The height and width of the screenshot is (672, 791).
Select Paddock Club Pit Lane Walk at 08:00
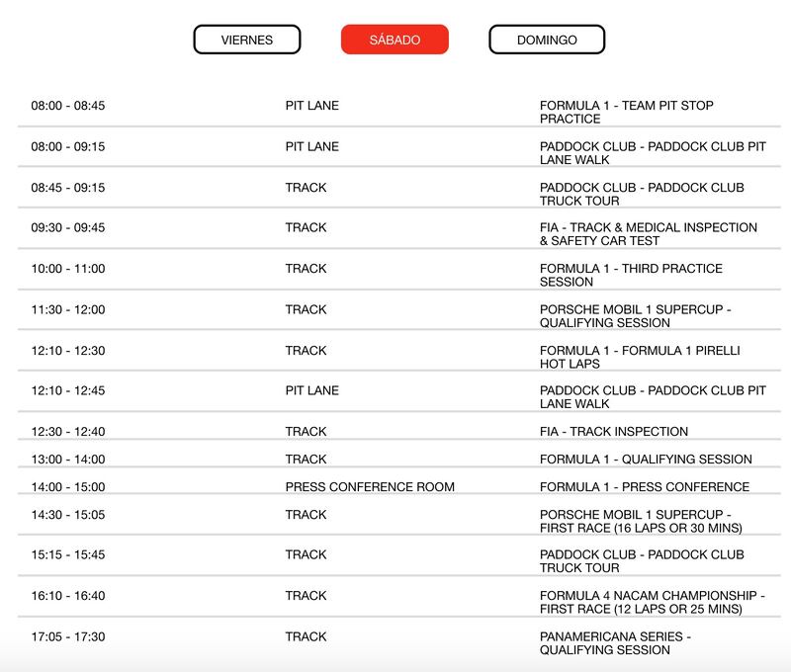(653, 153)
